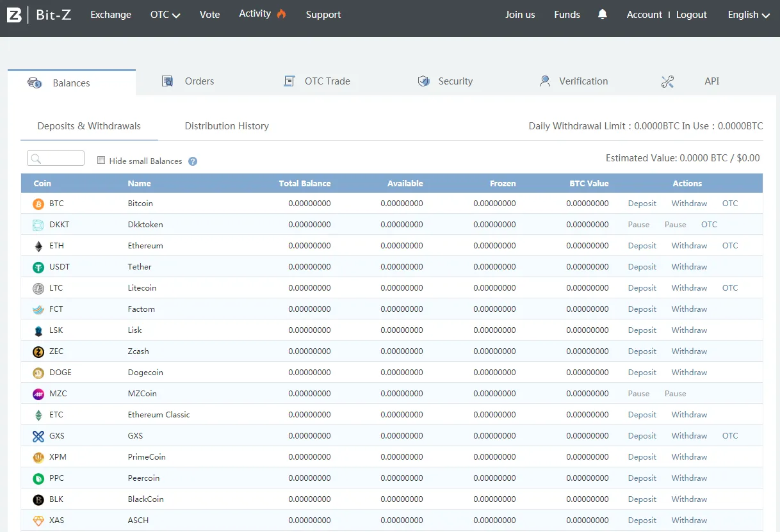Click the Zcash ZEC coin icon
The width and height of the screenshot is (780, 532).
click(38, 351)
